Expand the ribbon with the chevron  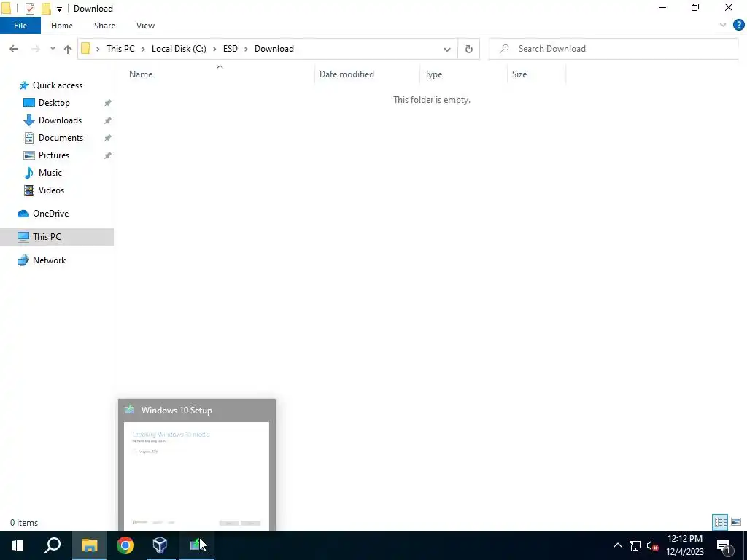(723, 26)
